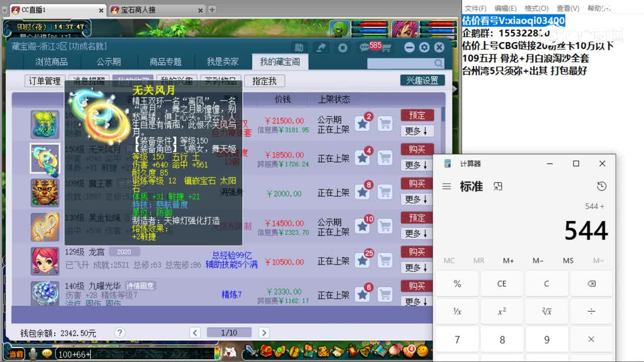Viewport: 644px width, 362px height.
Task: Click the round stop icon in 藏宝阁 header
Action: [x=343, y=47]
